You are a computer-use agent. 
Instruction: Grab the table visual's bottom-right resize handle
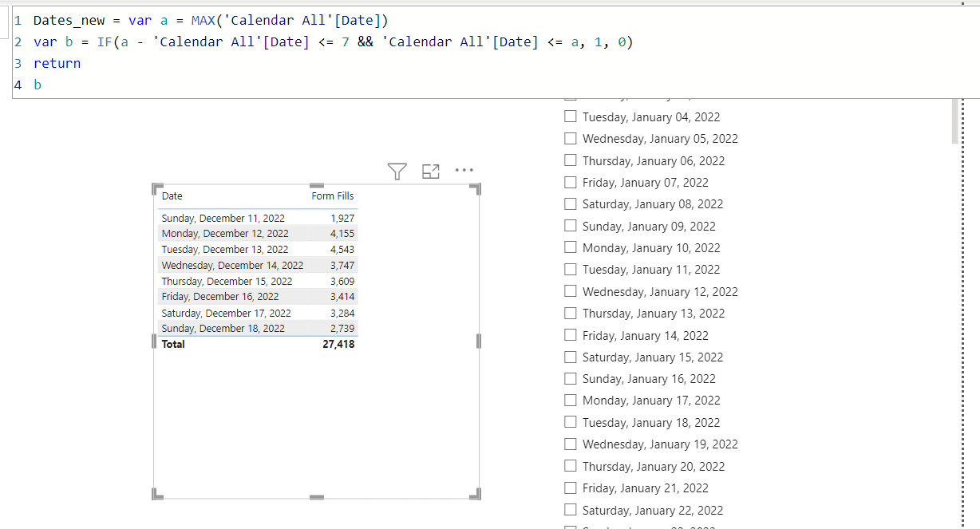pos(476,495)
